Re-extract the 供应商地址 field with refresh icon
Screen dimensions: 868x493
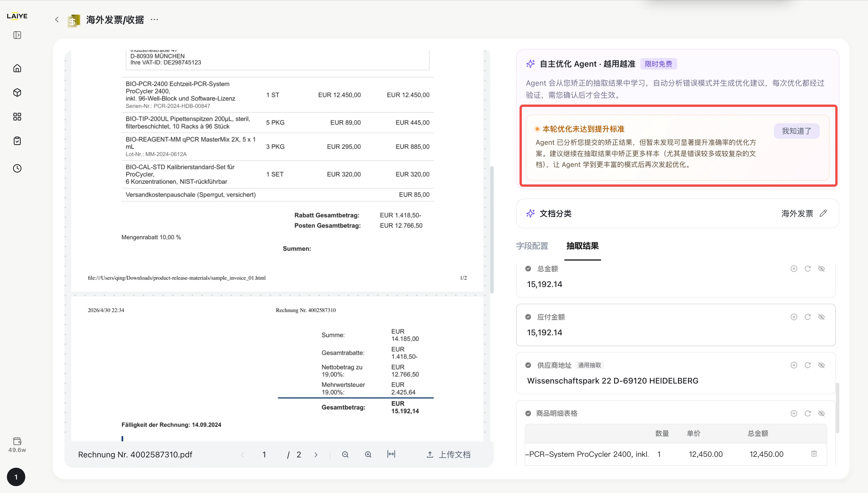tap(807, 365)
